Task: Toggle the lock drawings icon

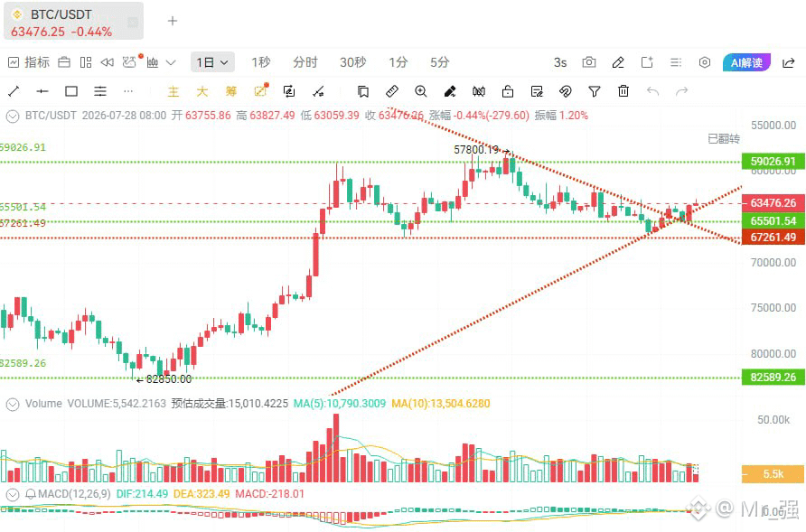Action: pyautogui.click(x=508, y=91)
